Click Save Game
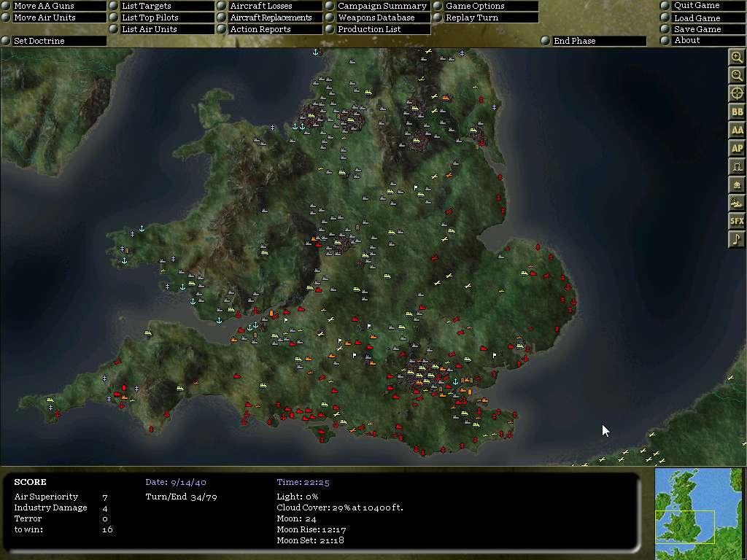 [703, 29]
